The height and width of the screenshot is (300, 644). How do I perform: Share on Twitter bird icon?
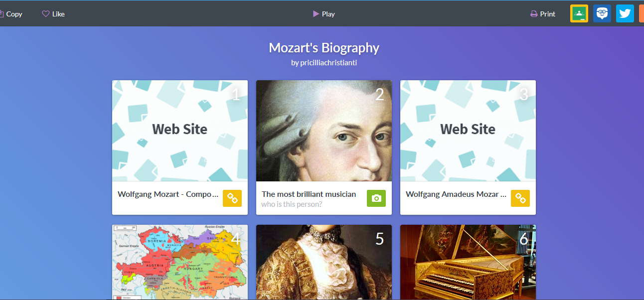click(625, 13)
